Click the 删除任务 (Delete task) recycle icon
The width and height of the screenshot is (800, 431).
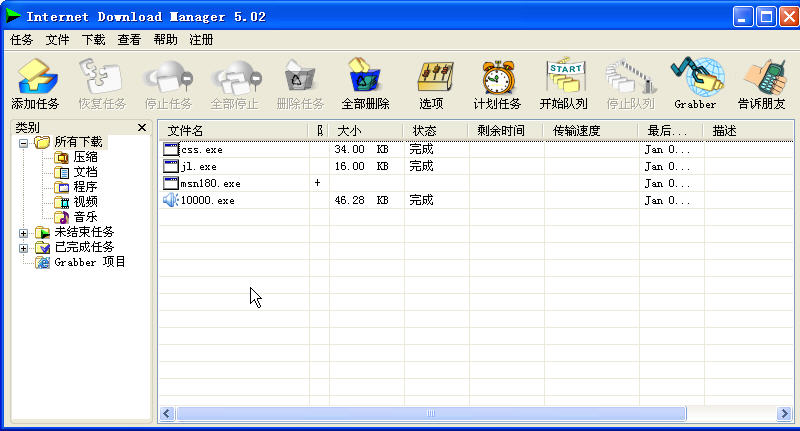tap(300, 77)
